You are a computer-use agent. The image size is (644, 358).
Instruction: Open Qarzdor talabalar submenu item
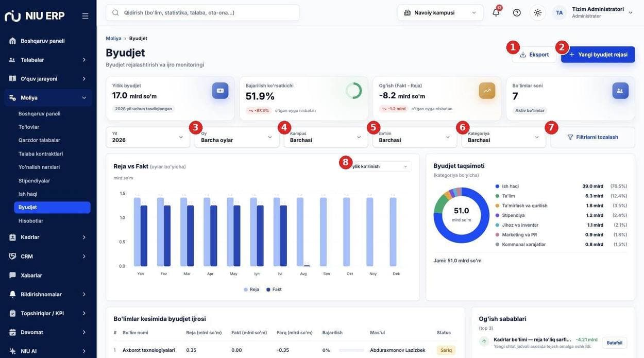pos(39,140)
